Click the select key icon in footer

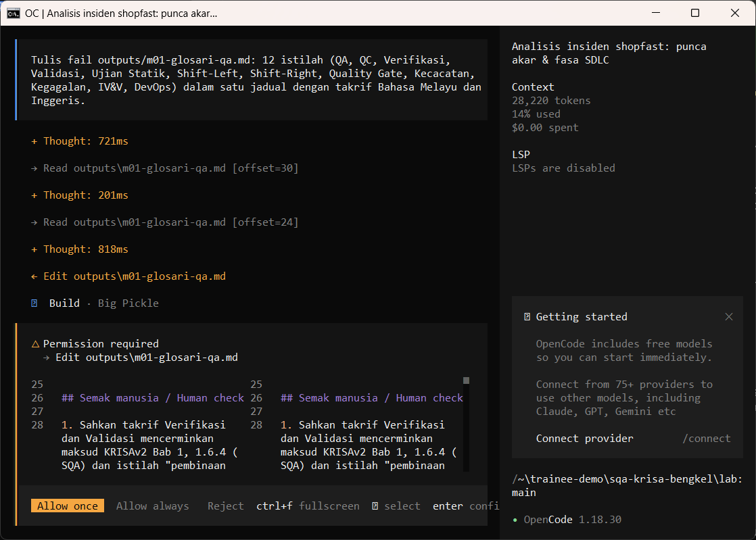375,506
